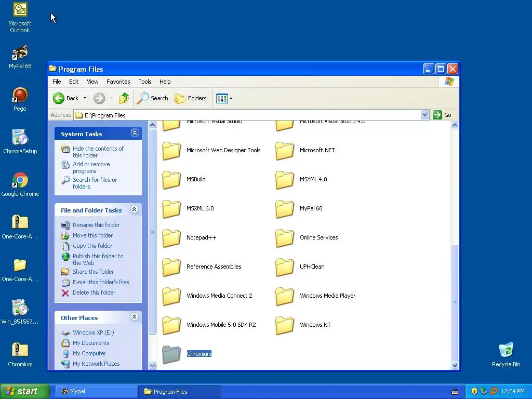532x399 pixels.
Task: Click the security shield tray icon
Action: [474, 392]
